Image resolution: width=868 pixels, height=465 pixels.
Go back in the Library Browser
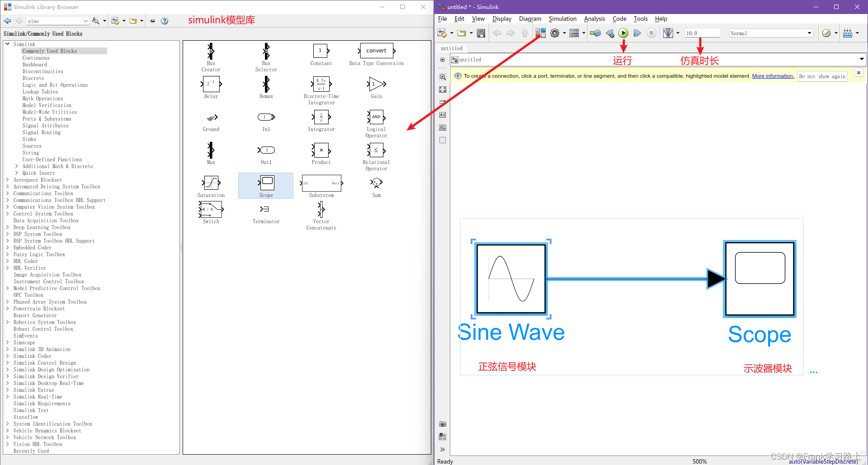tap(7, 21)
